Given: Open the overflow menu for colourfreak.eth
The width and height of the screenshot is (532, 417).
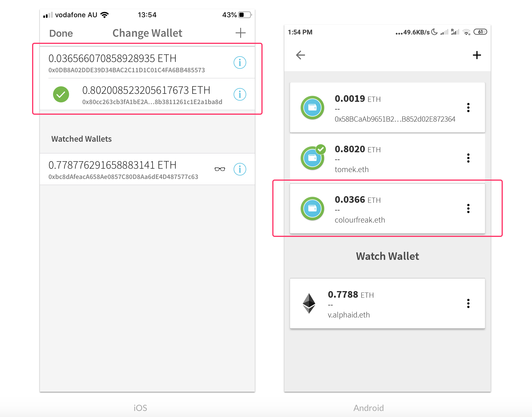Looking at the screenshot, I should 468,208.
